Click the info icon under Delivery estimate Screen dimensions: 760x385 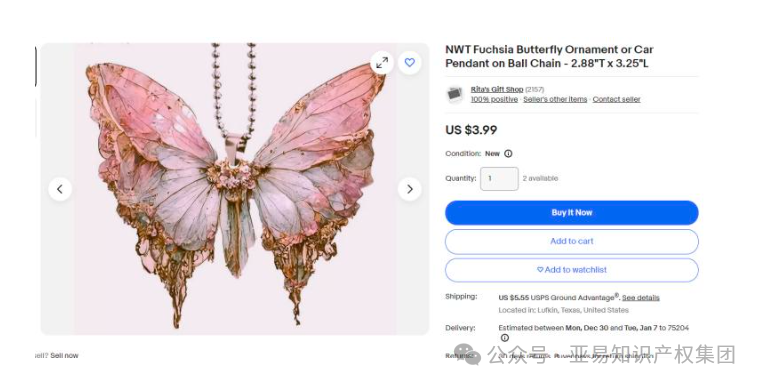(505, 338)
